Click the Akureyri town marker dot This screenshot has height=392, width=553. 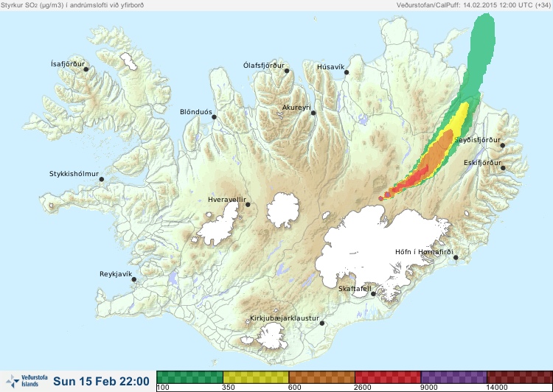(313, 113)
